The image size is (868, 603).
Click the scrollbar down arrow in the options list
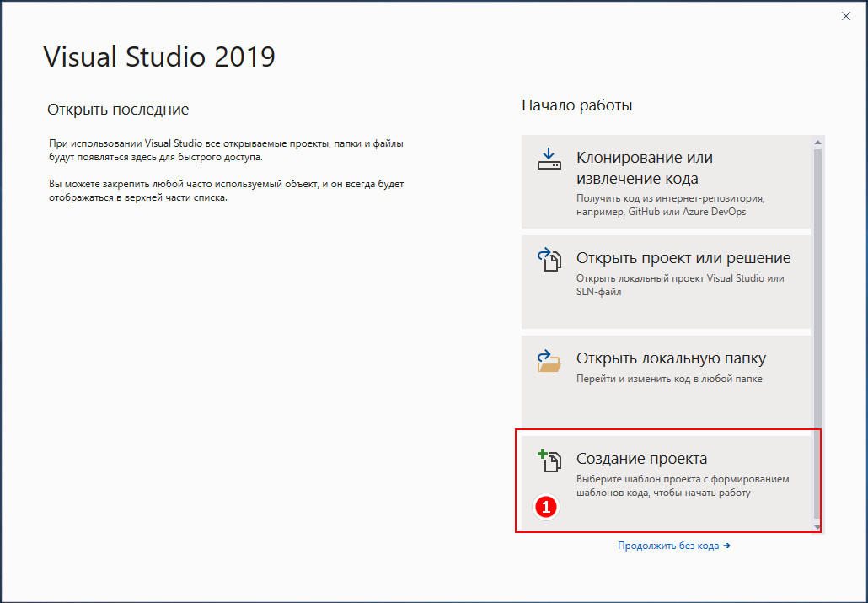coord(817,526)
